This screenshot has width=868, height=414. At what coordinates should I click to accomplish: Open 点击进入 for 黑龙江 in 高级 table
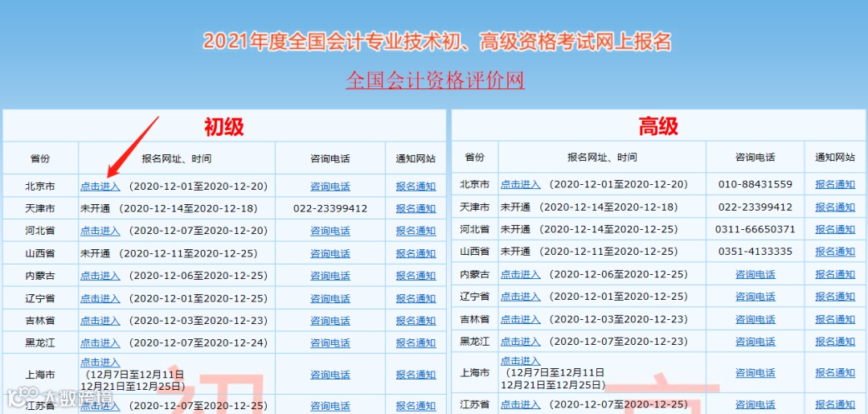[520, 342]
